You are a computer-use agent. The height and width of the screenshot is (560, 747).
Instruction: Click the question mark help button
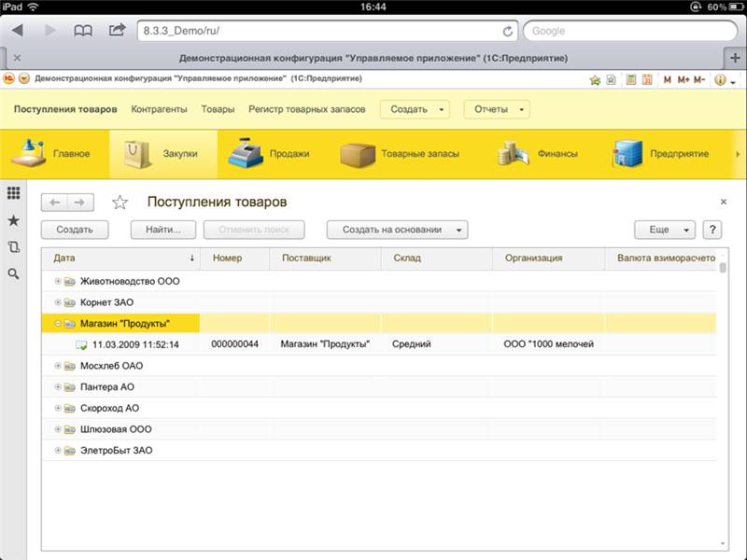pos(712,230)
